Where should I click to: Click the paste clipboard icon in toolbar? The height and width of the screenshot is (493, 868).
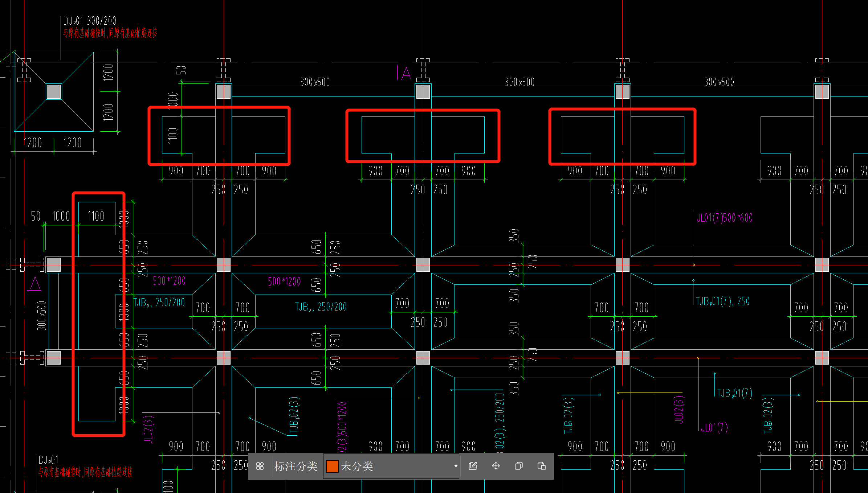542,466
